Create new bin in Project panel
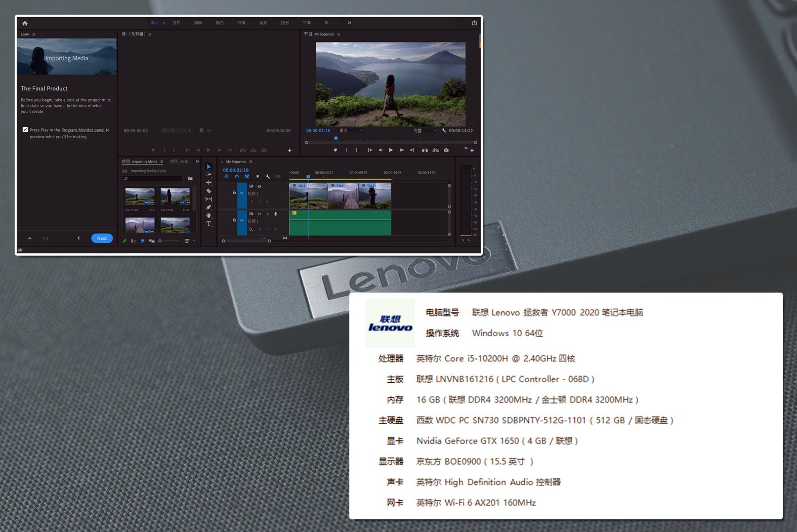The width and height of the screenshot is (797, 532). pyautogui.click(x=190, y=179)
